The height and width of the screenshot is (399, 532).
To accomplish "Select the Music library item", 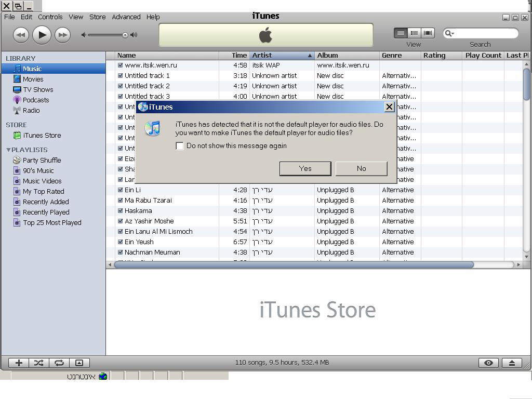I will click(54, 69).
